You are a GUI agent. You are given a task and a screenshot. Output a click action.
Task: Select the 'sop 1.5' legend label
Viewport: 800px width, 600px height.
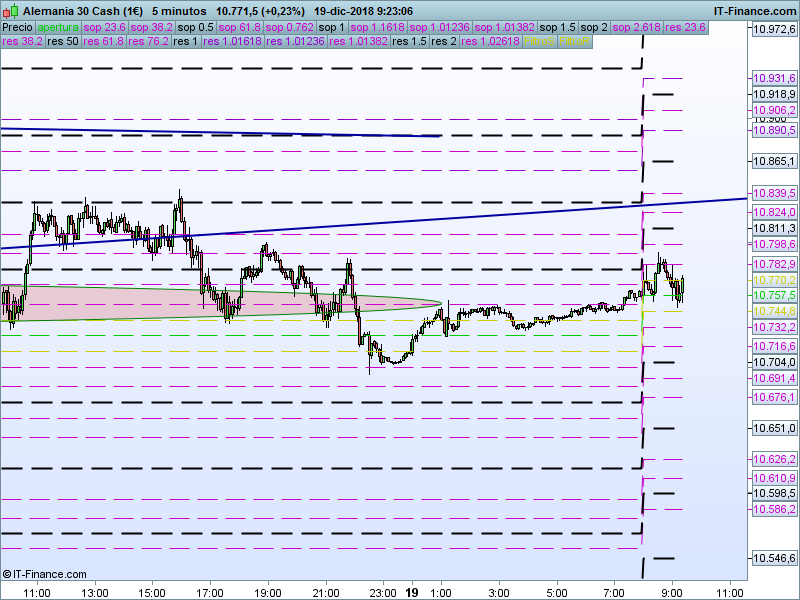[557, 28]
